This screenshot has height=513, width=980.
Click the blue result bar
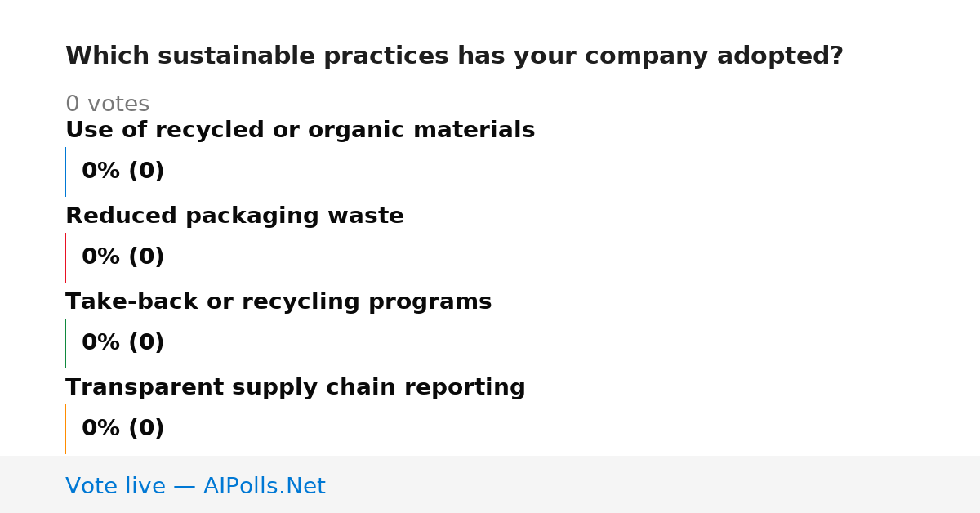point(65,172)
